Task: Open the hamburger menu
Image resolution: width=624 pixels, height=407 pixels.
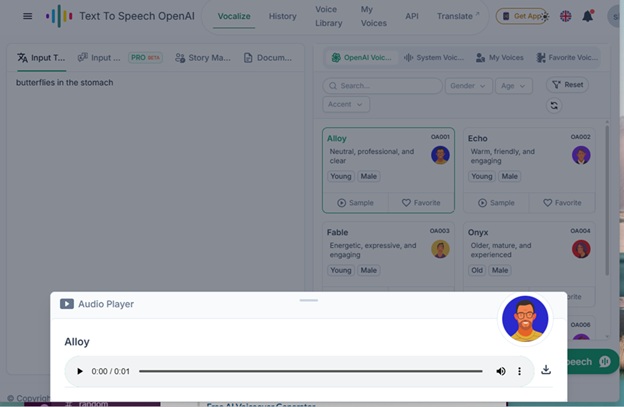Action: click(x=27, y=16)
